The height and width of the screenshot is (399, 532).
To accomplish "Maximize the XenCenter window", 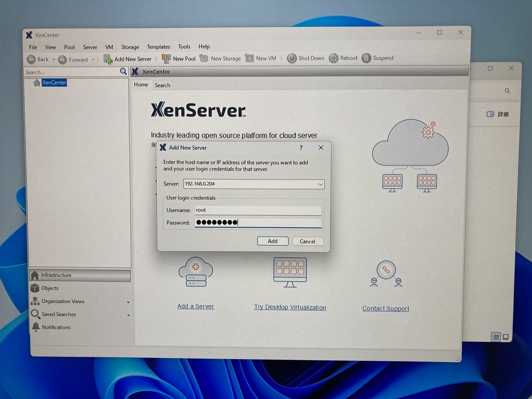I will point(439,32).
